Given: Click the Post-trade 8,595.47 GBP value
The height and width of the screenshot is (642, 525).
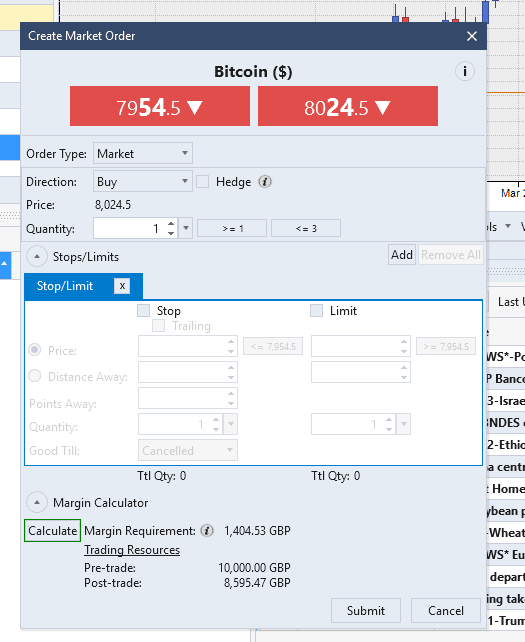Looking at the screenshot, I should point(257,583).
